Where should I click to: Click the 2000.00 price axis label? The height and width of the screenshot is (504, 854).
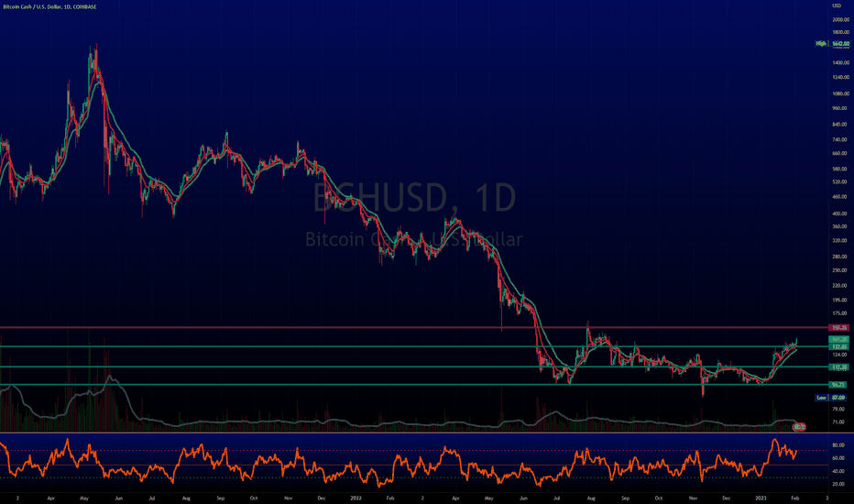840,19
